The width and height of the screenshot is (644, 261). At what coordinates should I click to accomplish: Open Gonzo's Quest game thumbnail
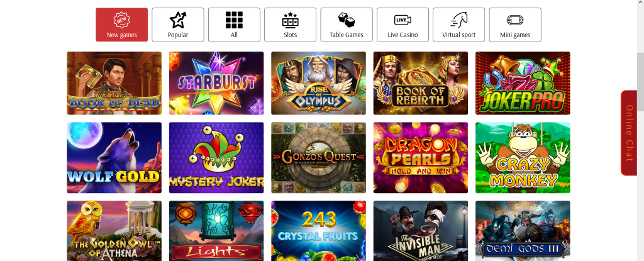tap(318, 157)
